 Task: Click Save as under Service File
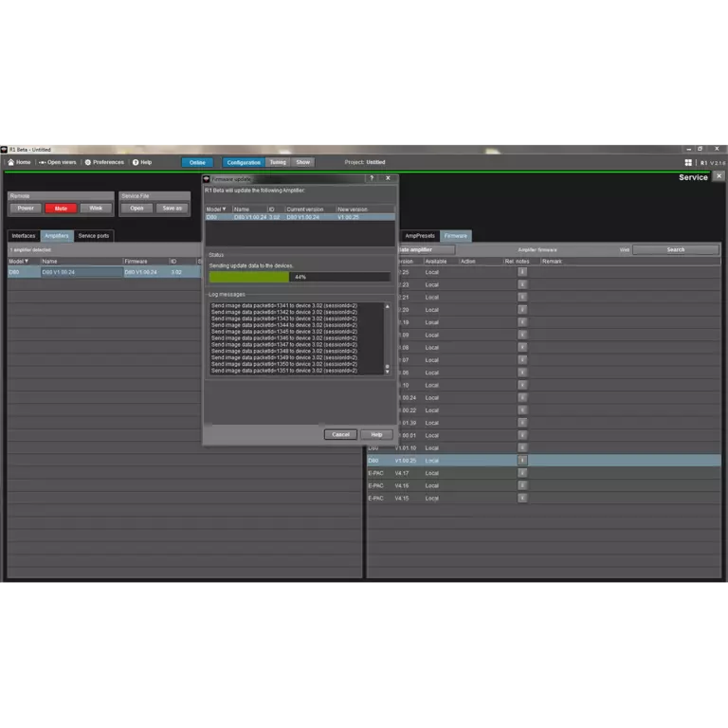pyautogui.click(x=172, y=209)
